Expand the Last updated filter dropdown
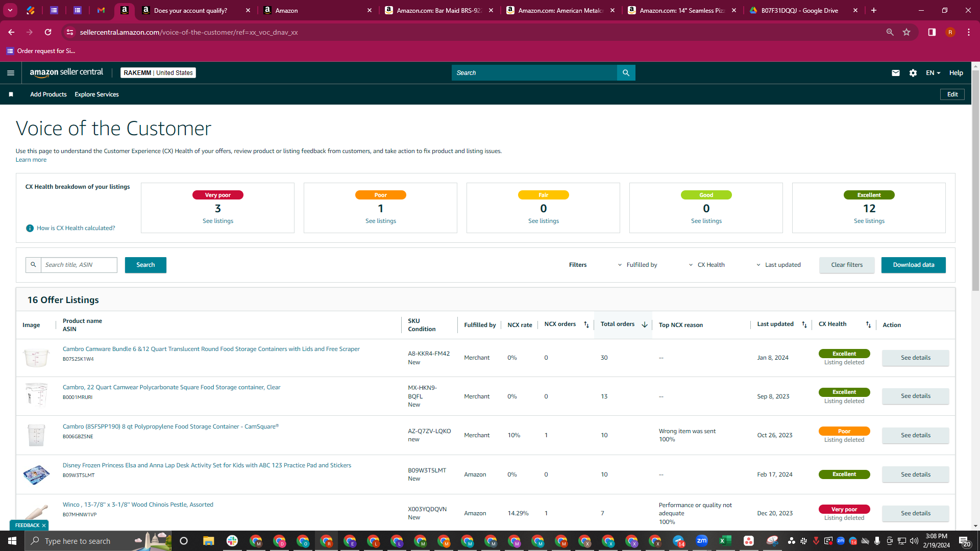980x551 pixels. pyautogui.click(x=778, y=265)
